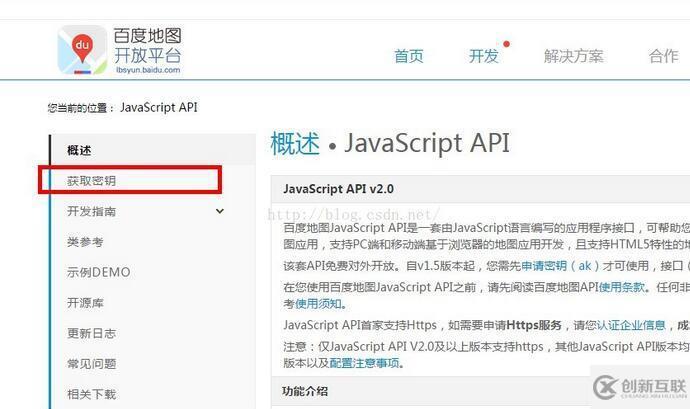Click the JavaScript API v2.0 section header
Viewport: 690px width, 409px height.
[338, 189]
